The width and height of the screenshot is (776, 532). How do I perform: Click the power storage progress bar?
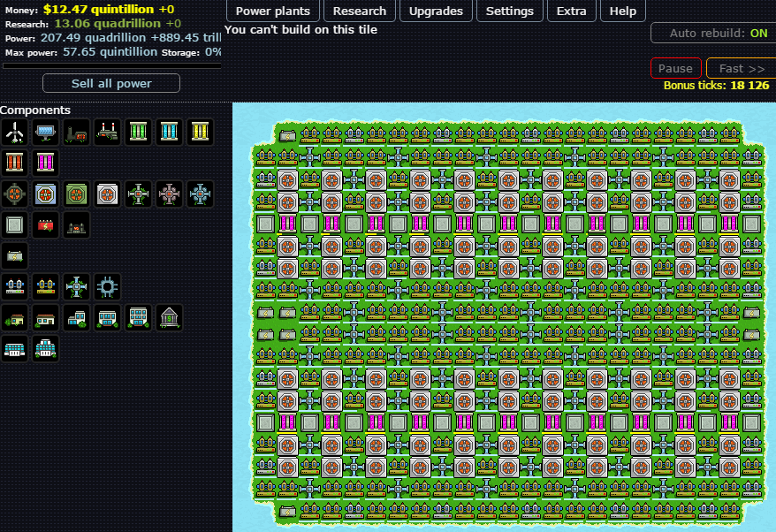point(112,65)
